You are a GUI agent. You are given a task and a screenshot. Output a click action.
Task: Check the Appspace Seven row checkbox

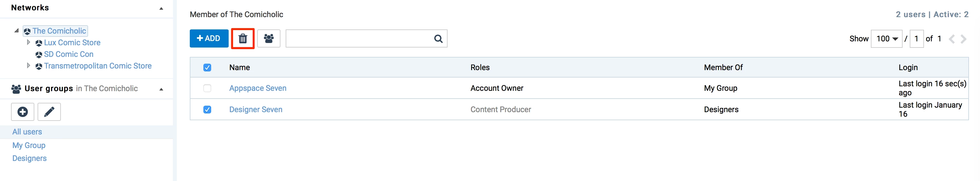[x=207, y=89]
